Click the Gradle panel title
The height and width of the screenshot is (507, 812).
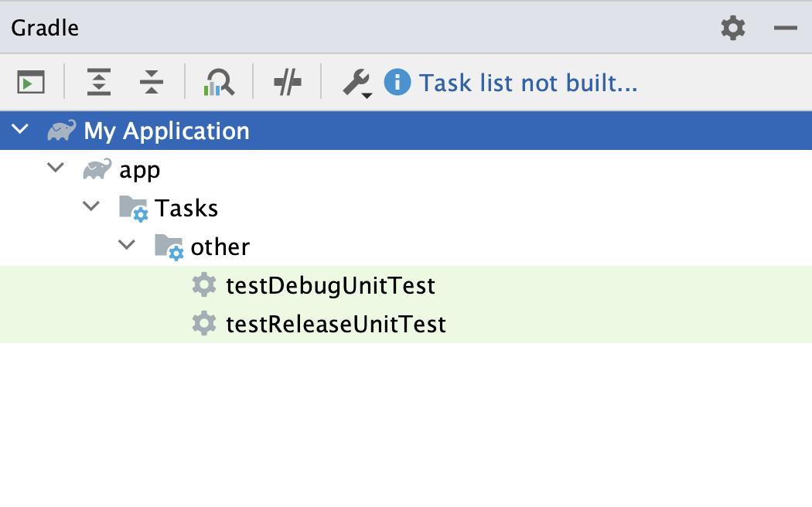coord(44,28)
